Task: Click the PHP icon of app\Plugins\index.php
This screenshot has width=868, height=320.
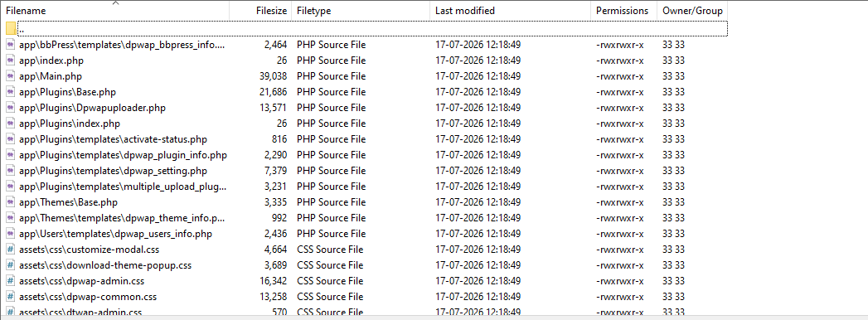Action: (x=11, y=124)
